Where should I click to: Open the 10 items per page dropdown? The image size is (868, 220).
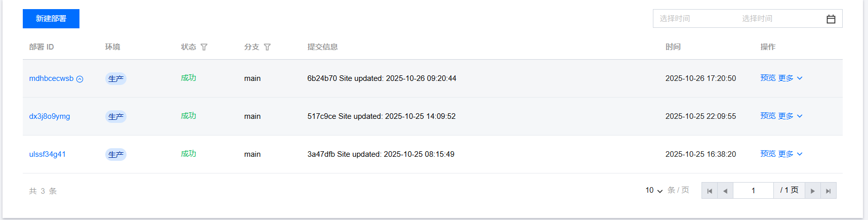tap(653, 191)
